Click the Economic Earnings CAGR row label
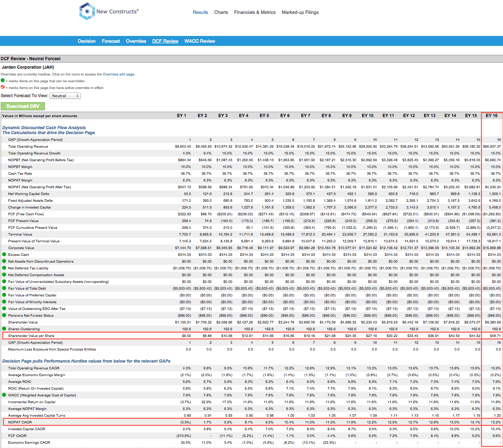This screenshot has width=503, height=448. (29, 443)
